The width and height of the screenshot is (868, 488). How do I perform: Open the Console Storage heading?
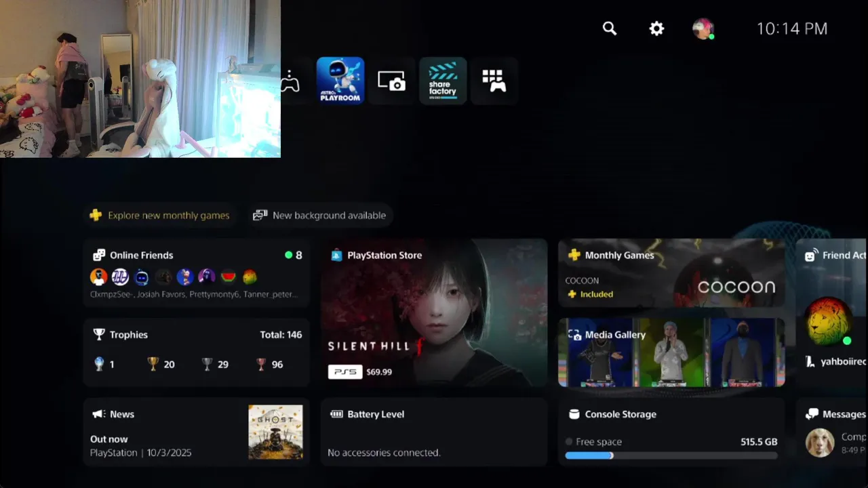click(x=620, y=413)
